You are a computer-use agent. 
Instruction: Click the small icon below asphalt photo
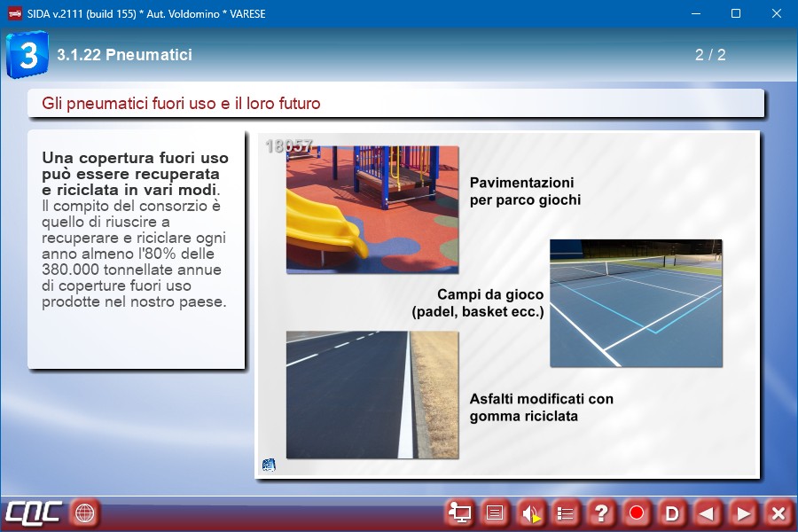tap(269, 465)
